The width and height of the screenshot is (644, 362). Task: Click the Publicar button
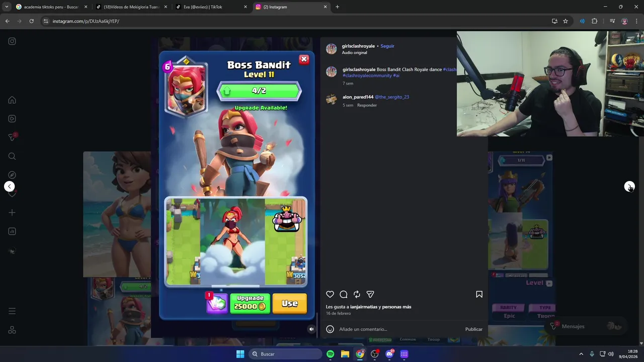point(473,329)
